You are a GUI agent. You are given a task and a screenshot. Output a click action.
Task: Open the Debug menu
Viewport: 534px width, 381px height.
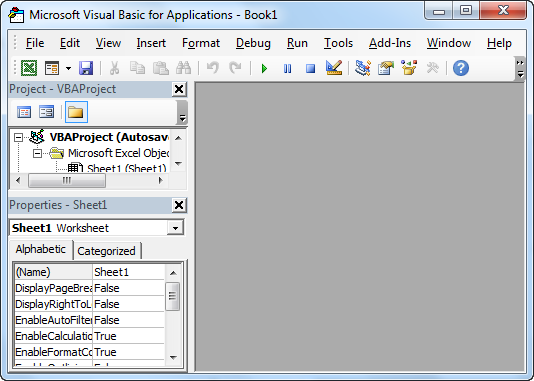point(253,43)
